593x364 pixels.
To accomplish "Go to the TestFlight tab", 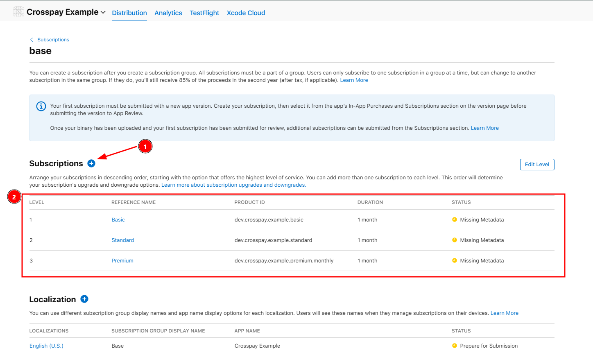I will point(204,13).
